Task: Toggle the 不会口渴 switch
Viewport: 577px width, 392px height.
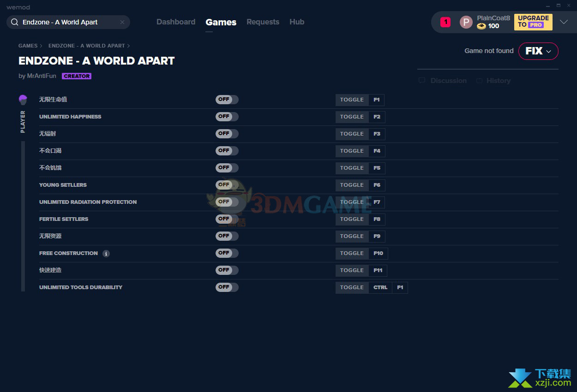Action: [x=227, y=151]
